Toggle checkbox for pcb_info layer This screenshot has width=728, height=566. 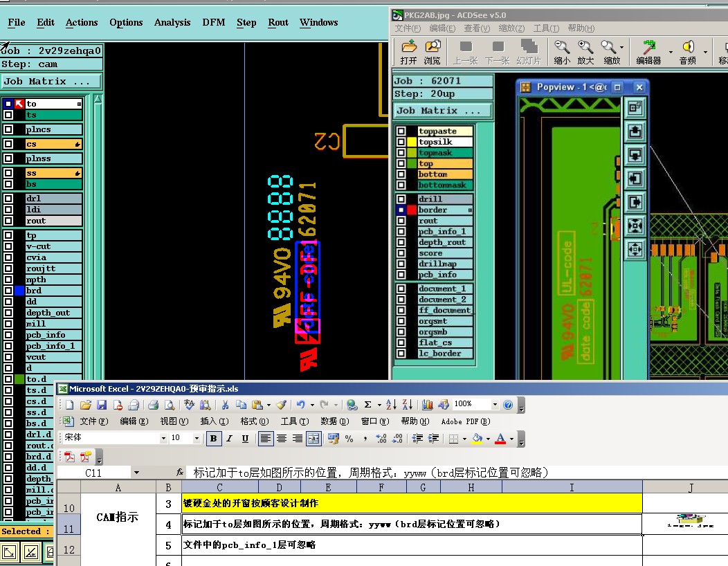(x=8, y=335)
